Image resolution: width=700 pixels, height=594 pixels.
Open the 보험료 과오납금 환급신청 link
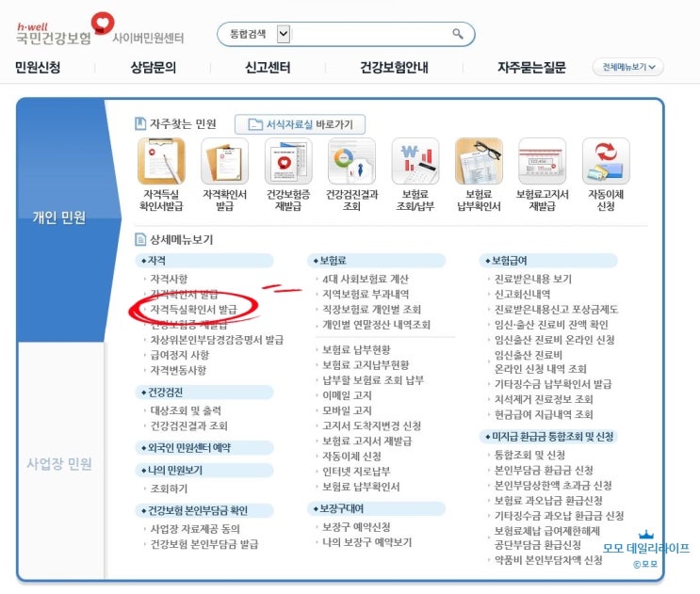(548, 501)
